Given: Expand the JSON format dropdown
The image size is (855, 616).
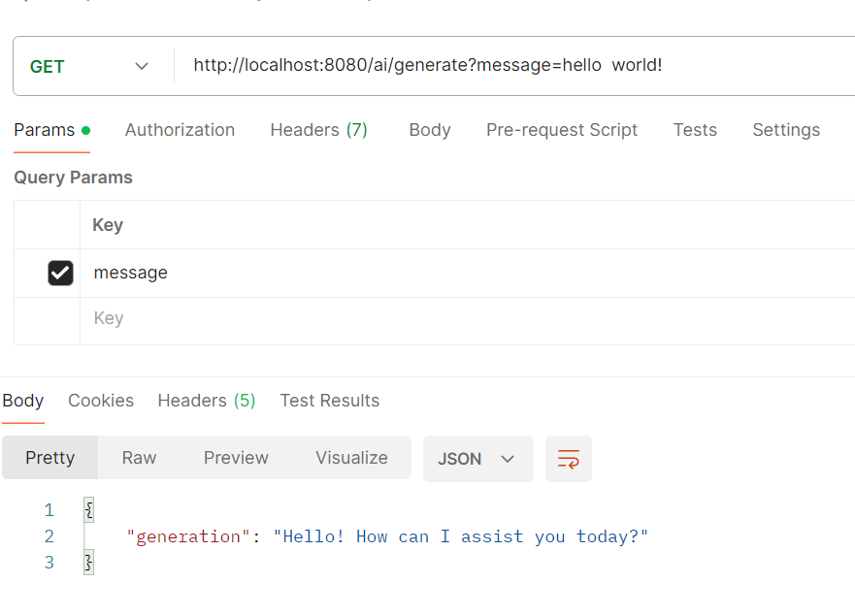Looking at the screenshot, I should coord(477,459).
